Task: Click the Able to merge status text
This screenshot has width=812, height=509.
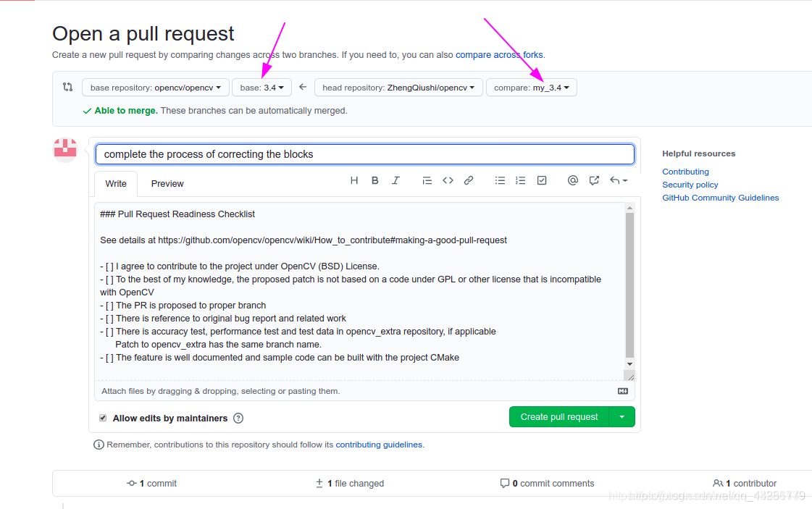Action: (x=126, y=111)
